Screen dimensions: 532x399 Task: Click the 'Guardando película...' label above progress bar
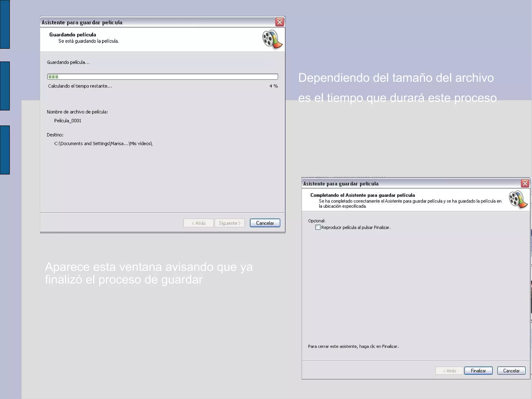pyautogui.click(x=68, y=62)
